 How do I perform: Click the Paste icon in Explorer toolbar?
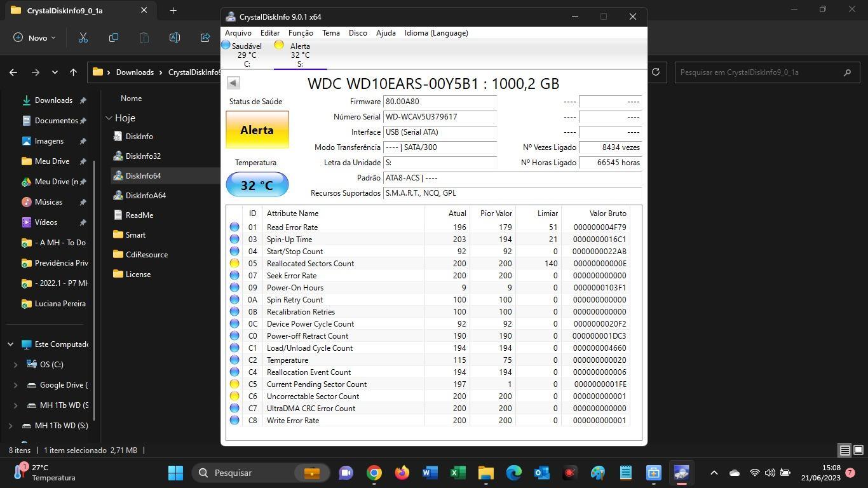[144, 37]
